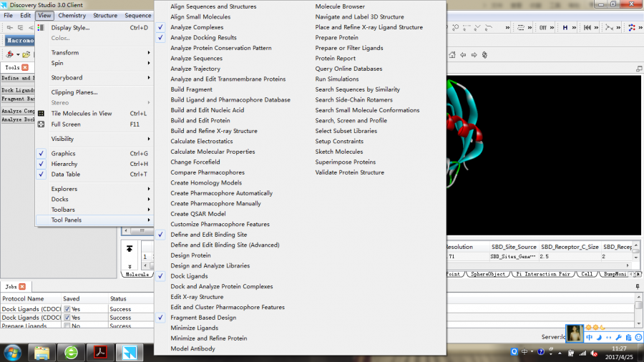The height and width of the screenshot is (362, 644).
Task: Click the system clock in the taskbar
Action: click(619, 353)
